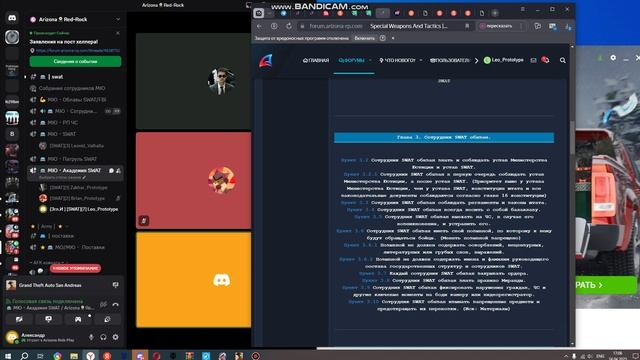Open the Leo_Prototype account menu on forum
Screen dimensions: 640x360
(503, 60)
